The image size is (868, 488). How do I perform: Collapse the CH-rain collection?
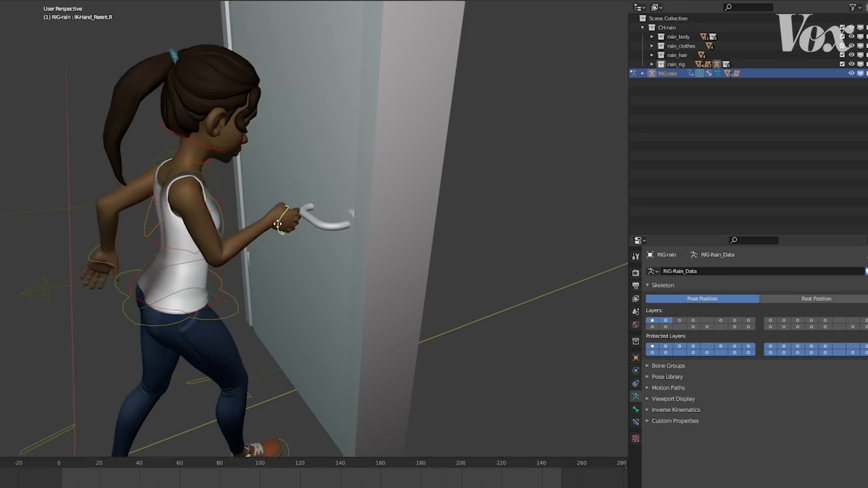pyautogui.click(x=642, y=27)
